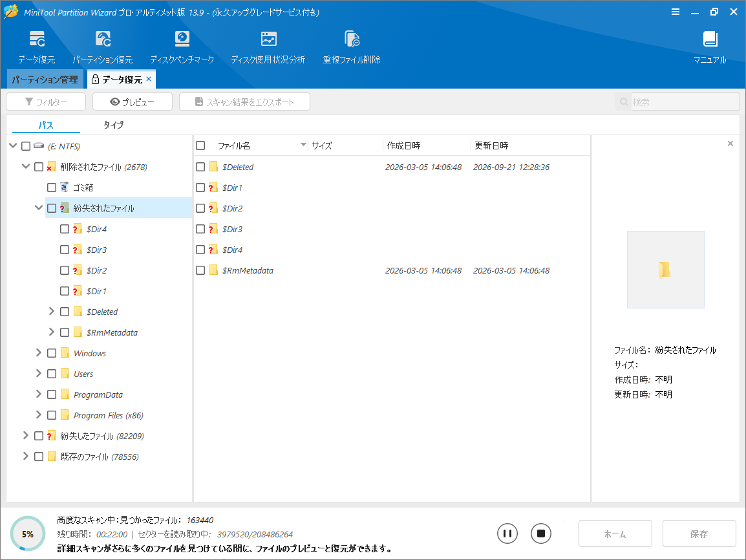This screenshot has height=560, width=746.
Task: Open the データ復元 tool icon
Action: (37, 39)
